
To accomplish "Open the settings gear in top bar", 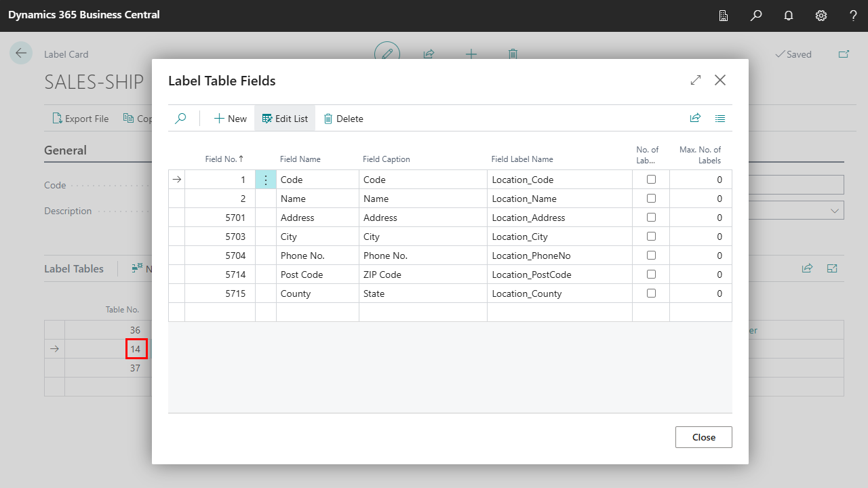I will [821, 16].
